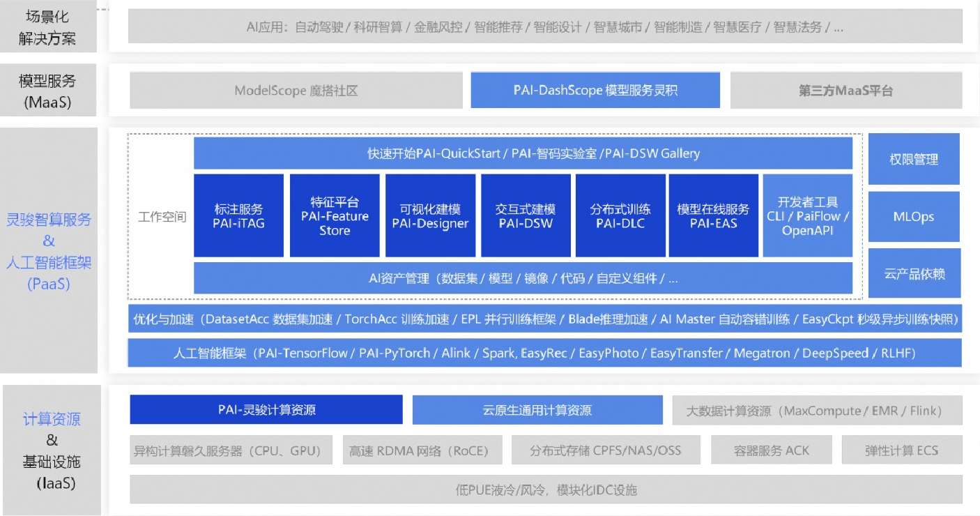
Task: Click the IaaS layer label on the left
Action: pyautogui.click(x=52, y=450)
